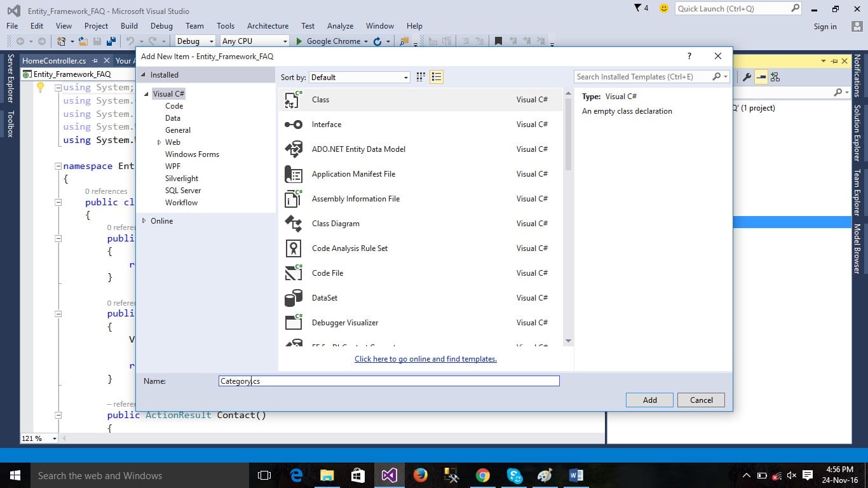
Task: Click the lightbulb quick actions icon
Action: [x=40, y=88]
